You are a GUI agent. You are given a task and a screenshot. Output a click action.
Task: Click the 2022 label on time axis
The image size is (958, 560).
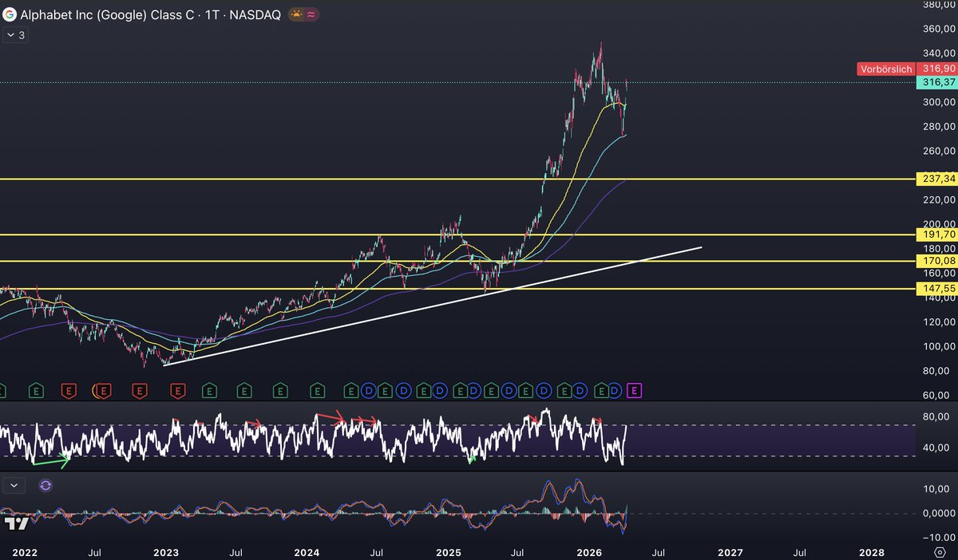[x=25, y=551]
